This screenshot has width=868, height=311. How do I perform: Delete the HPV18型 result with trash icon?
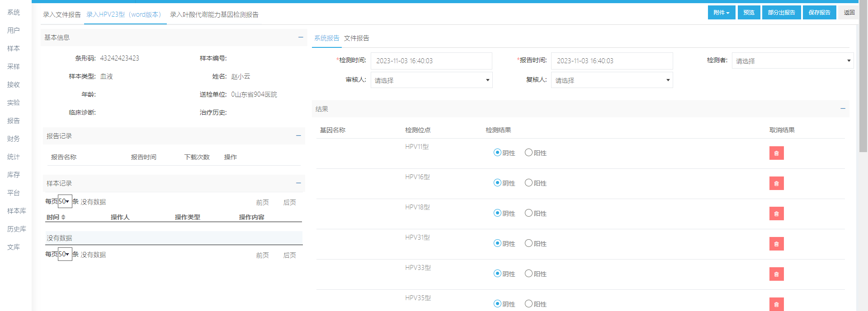point(776,214)
